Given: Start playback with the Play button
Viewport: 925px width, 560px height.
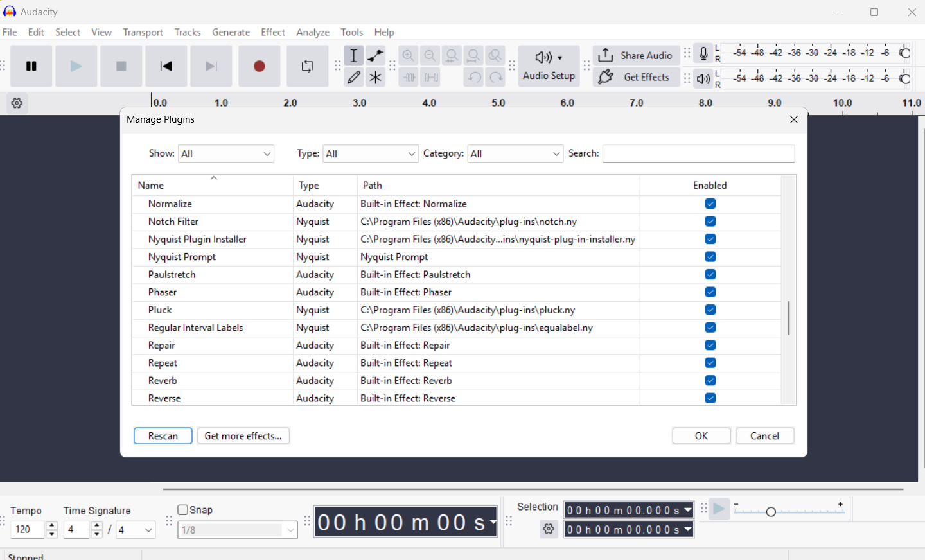Looking at the screenshot, I should coord(76,66).
